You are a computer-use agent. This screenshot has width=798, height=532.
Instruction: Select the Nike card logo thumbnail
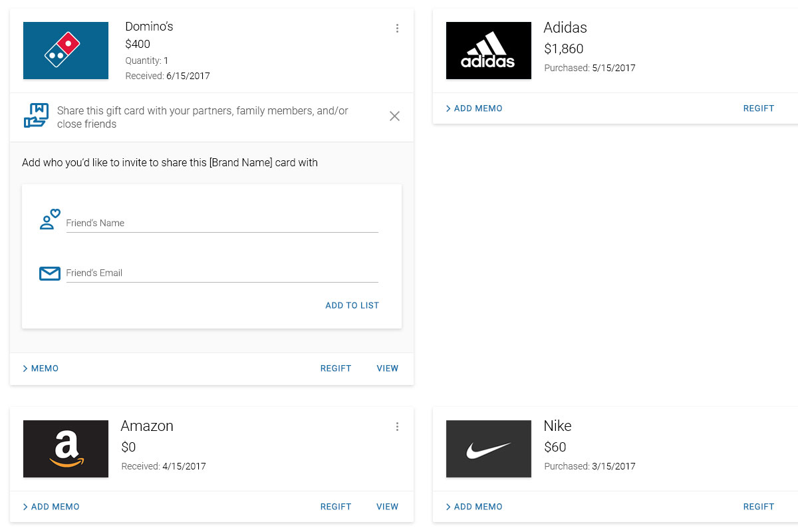tap(489, 449)
